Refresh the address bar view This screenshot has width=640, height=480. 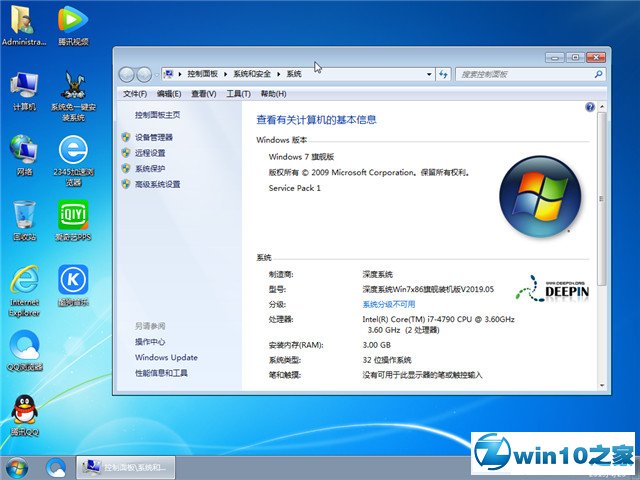pyautogui.click(x=443, y=74)
